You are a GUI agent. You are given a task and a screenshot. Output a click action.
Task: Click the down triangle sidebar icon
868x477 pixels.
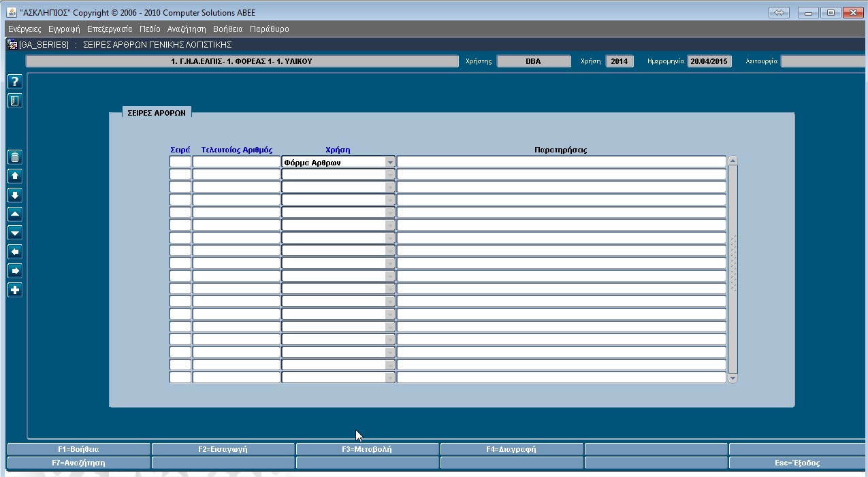(x=15, y=233)
